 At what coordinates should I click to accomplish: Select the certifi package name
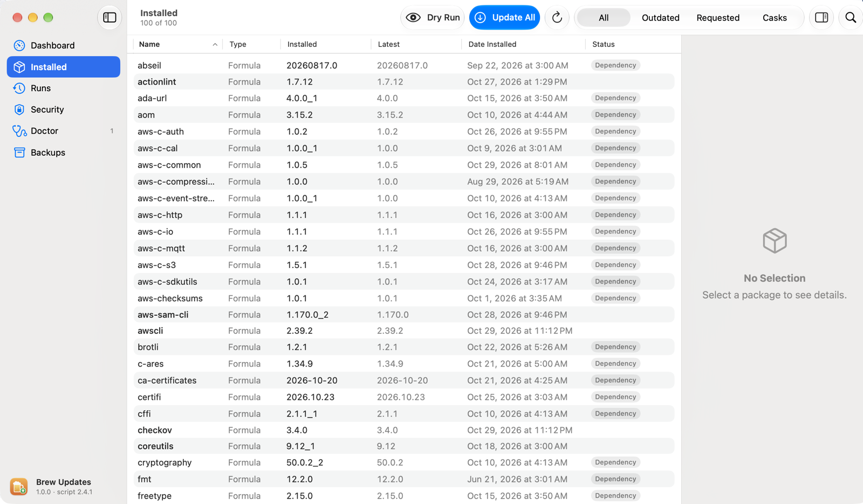[149, 397]
